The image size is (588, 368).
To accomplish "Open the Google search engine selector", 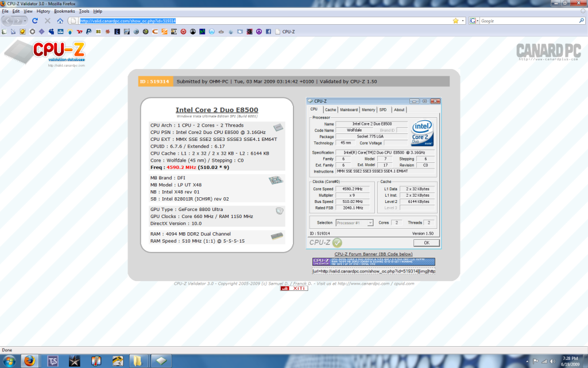I will coord(474,21).
